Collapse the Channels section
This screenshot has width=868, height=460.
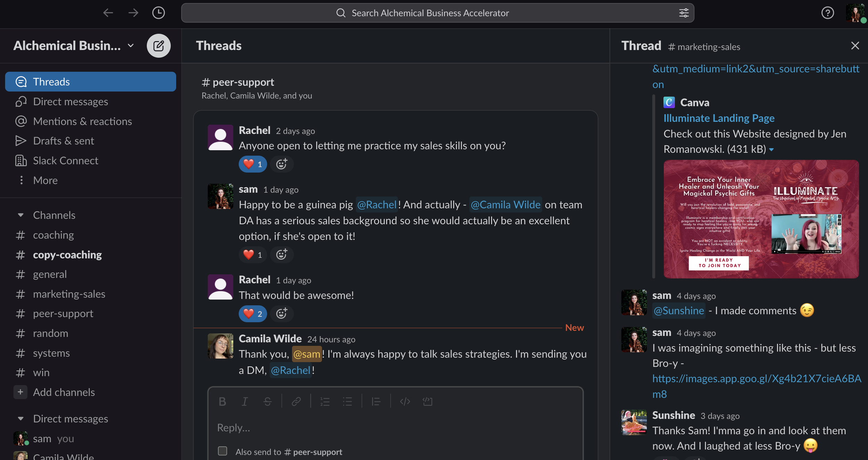pyautogui.click(x=21, y=215)
